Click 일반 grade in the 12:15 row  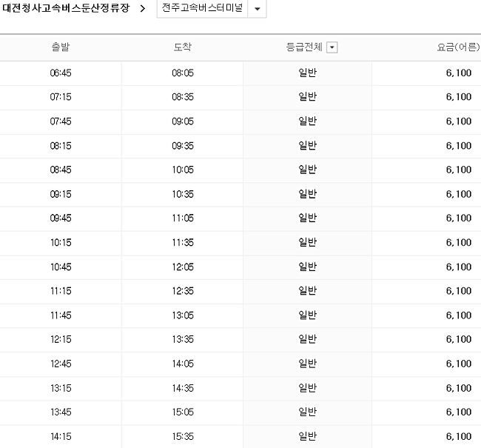click(x=307, y=339)
